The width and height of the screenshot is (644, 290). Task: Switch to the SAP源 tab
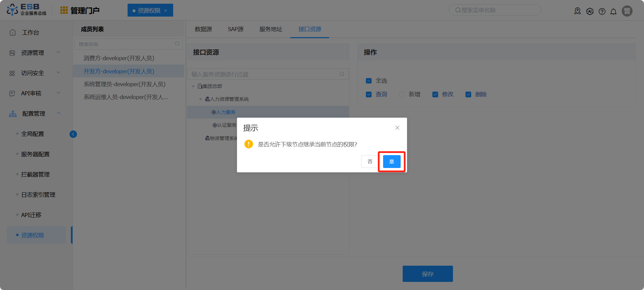pos(236,29)
